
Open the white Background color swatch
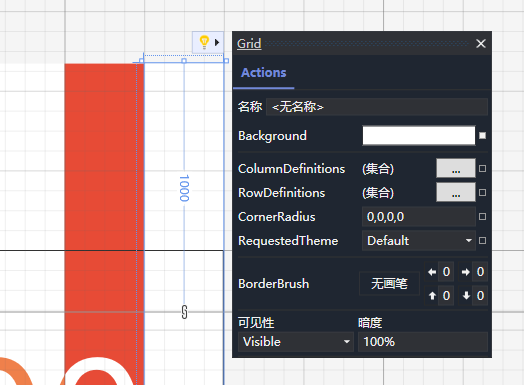[x=419, y=135]
